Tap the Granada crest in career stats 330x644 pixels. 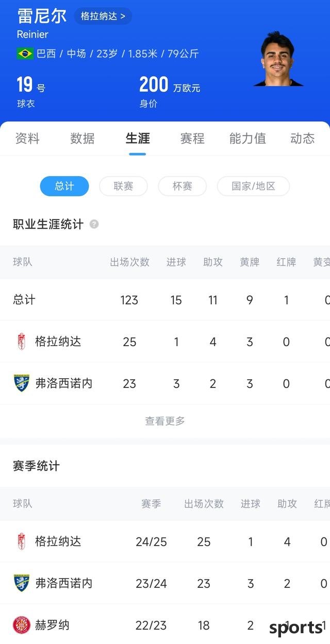22,342
